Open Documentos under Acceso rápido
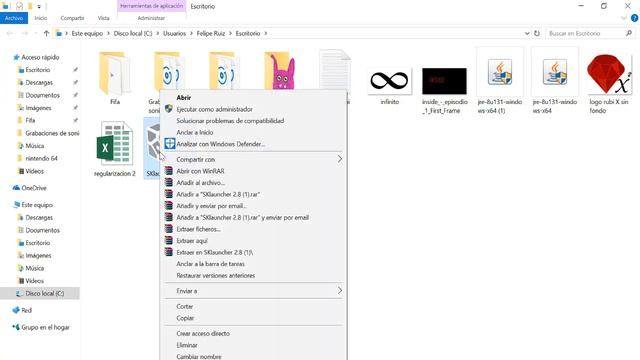Viewport: 640px width, 360px height. pyautogui.click(x=42, y=95)
